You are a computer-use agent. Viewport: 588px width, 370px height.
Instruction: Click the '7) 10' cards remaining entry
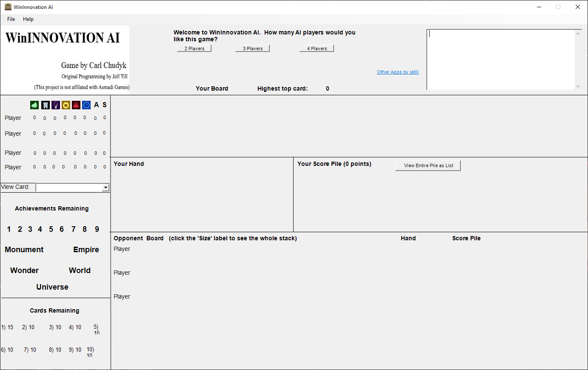click(30, 350)
